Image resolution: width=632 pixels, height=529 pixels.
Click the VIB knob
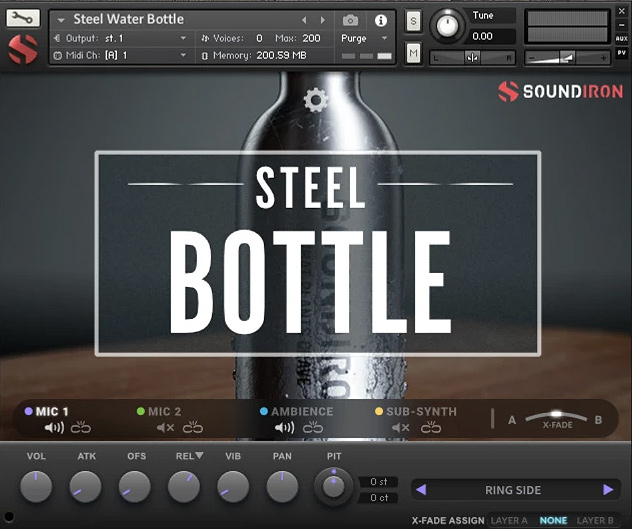pos(233,487)
